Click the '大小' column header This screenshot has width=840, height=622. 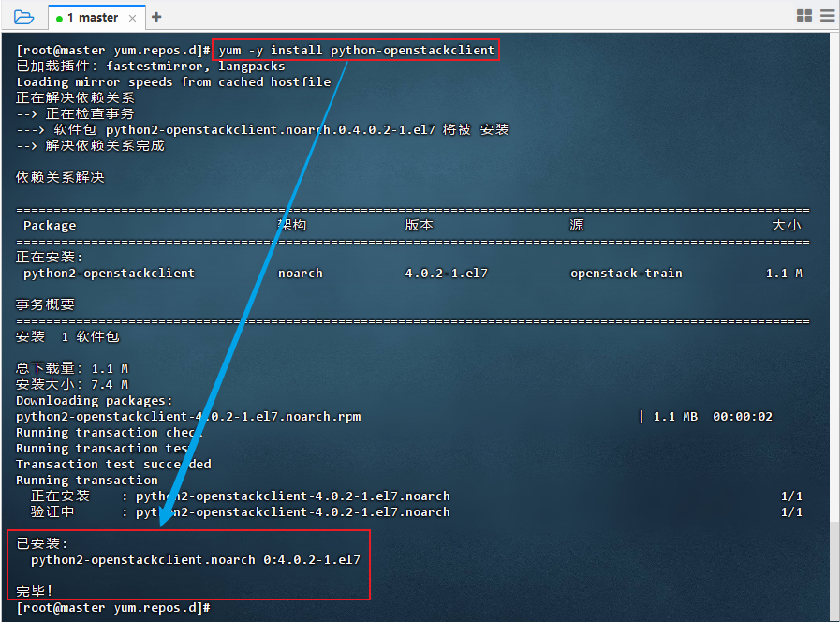click(x=787, y=225)
